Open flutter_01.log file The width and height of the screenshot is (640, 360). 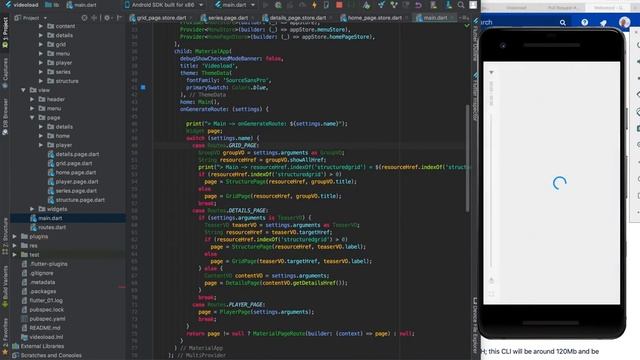[42, 300]
